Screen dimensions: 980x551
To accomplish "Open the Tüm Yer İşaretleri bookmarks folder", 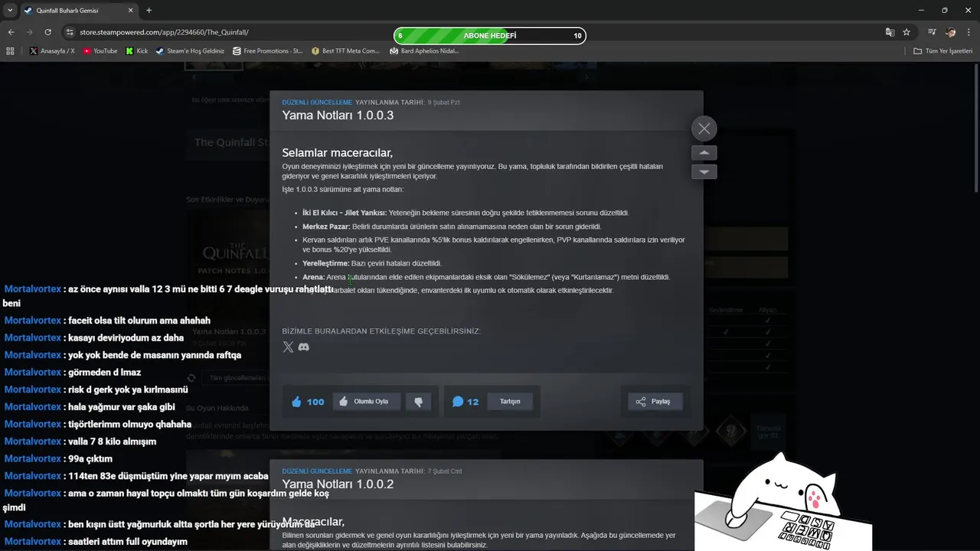I will tap(943, 51).
